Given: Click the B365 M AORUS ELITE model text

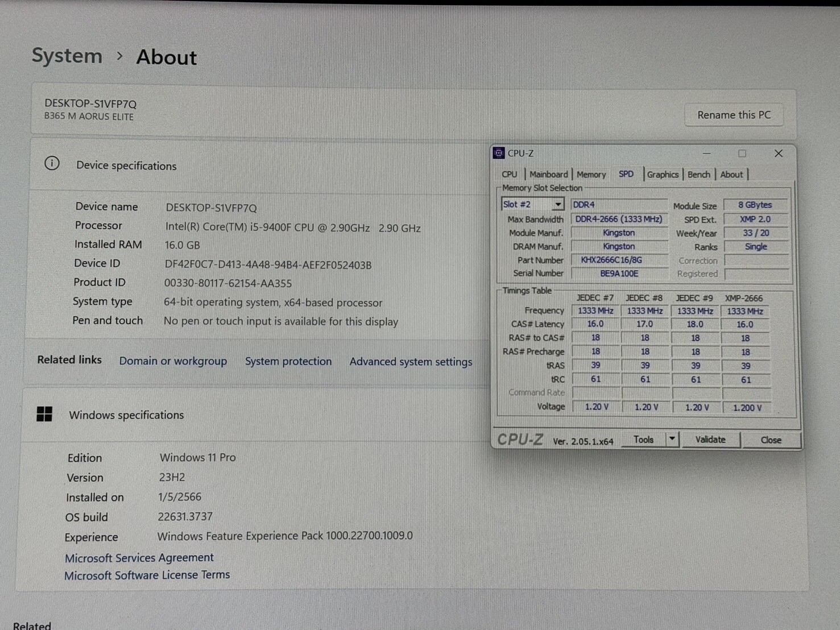Looking at the screenshot, I should (x=89, y=117).
